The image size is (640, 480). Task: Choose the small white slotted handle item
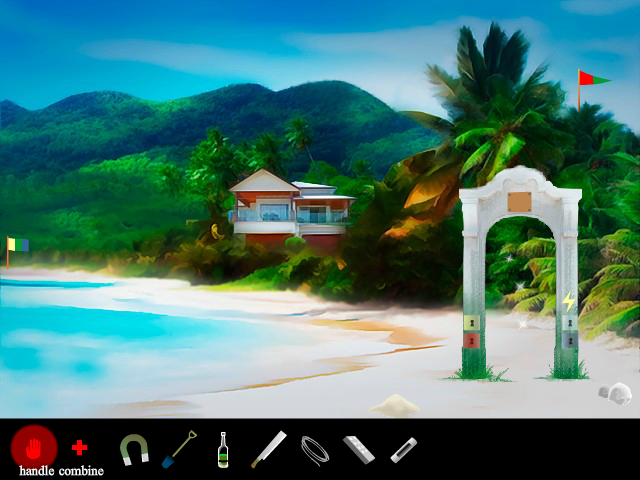[x=404, y=450]
